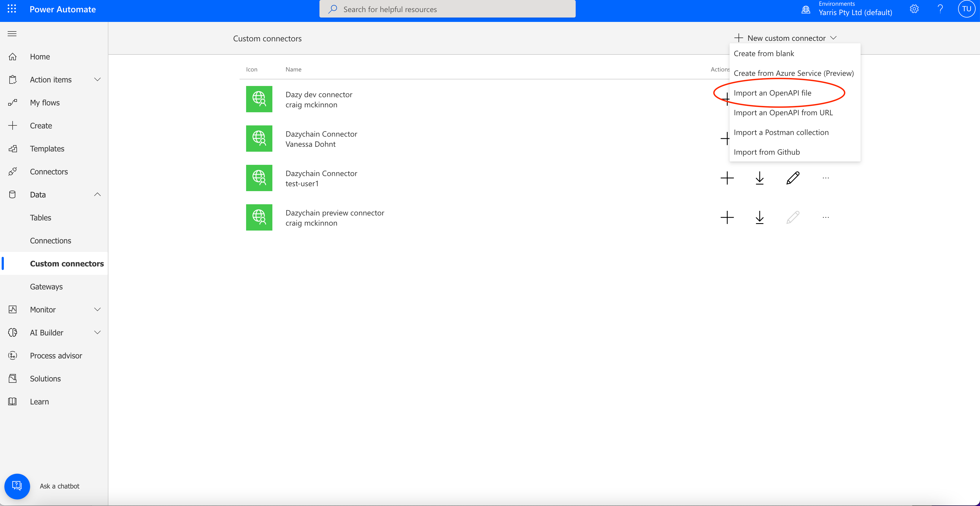Click the Data cylinder icon
The width and height of the screenshot is (980, 506).
[13, 194]
